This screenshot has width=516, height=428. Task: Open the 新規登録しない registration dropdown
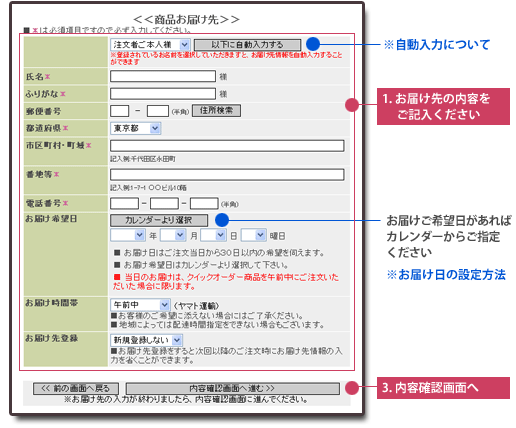146,340
